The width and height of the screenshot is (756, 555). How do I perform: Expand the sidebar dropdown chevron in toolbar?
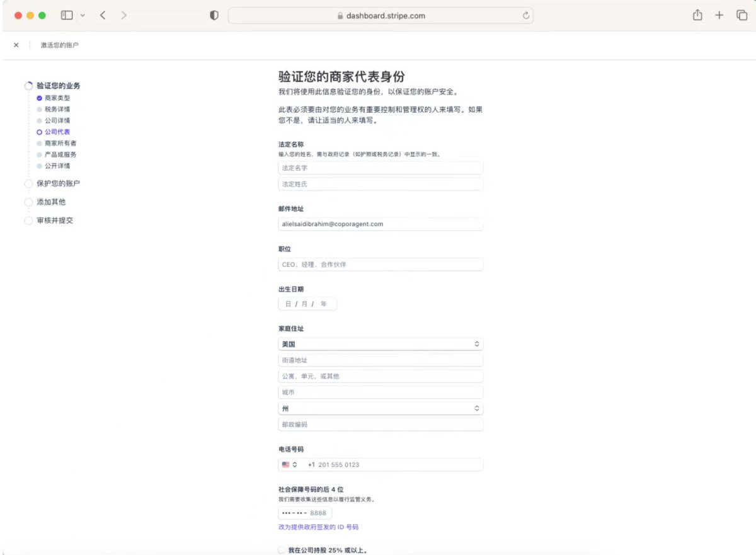pyautogui.click(x=83, y=16)
